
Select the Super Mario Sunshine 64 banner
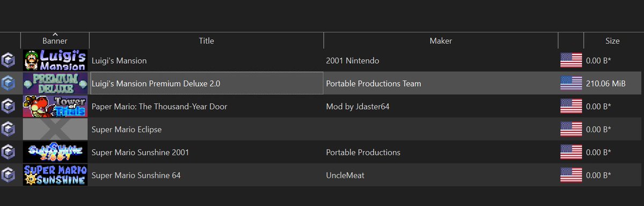pyautogui.click(x=55, y=175)
